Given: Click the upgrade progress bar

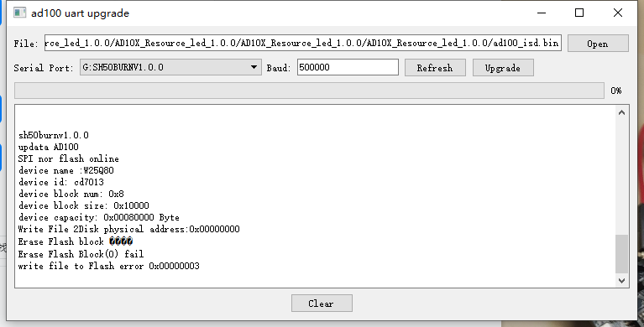Looking at the screenshot, I should 309,91.
